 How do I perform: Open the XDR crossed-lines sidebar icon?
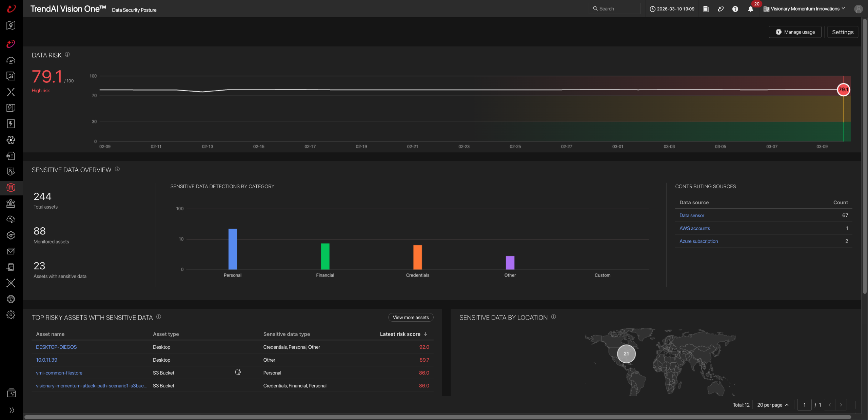click(11, 92)
